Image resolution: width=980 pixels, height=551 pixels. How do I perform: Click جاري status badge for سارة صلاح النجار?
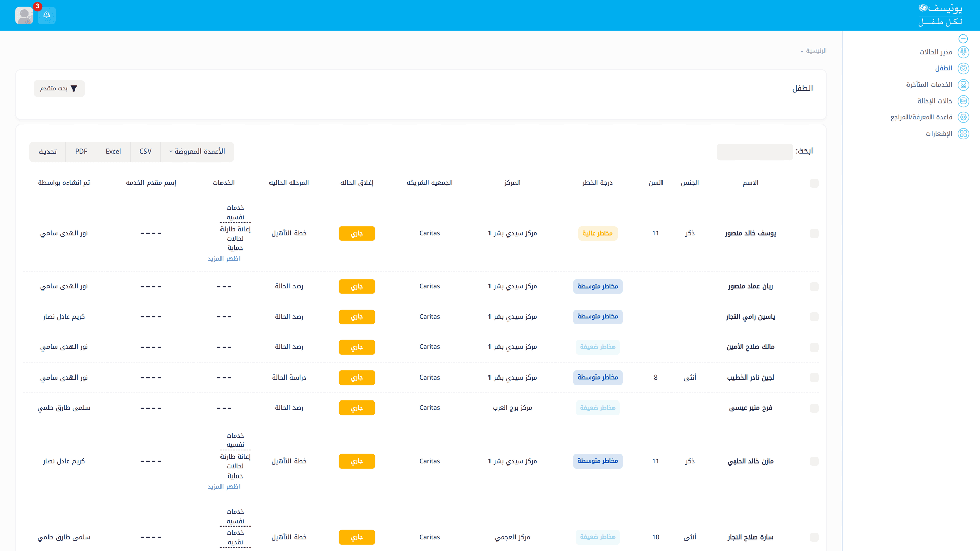click(357, 537)
